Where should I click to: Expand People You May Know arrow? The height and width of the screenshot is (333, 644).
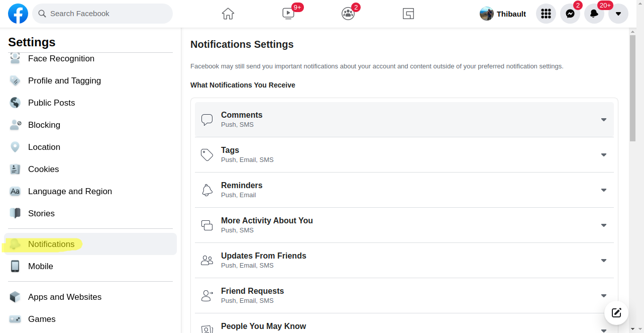[x=604, y=330]
